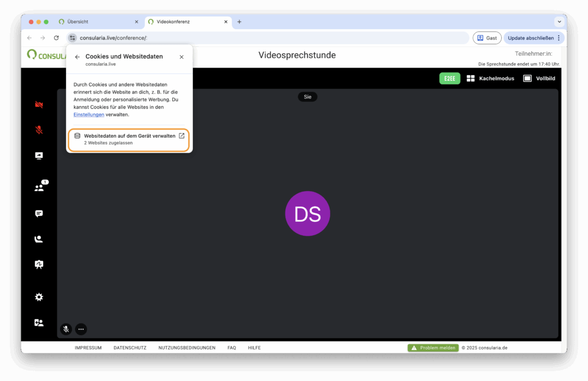Click the green E2EE encryption badge

(450, 78)
